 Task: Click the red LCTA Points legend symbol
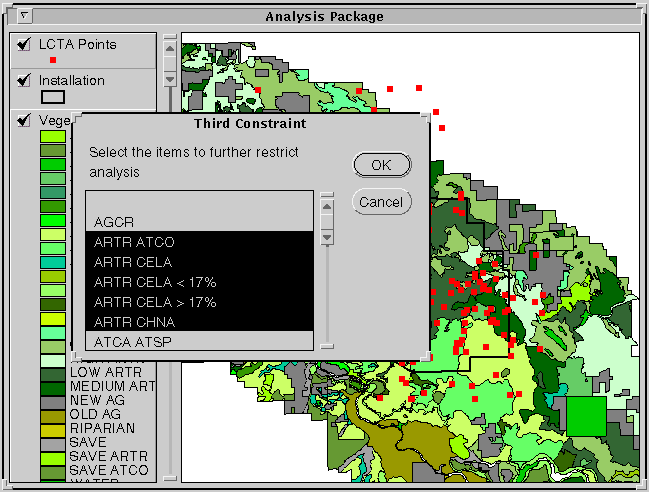click(53, 61)
